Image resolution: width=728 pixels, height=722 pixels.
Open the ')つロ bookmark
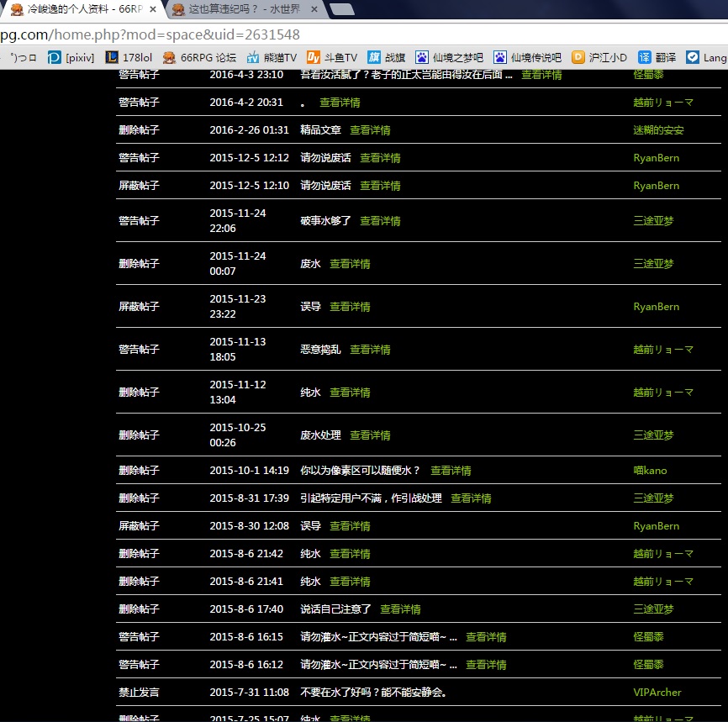pos(24,57)
